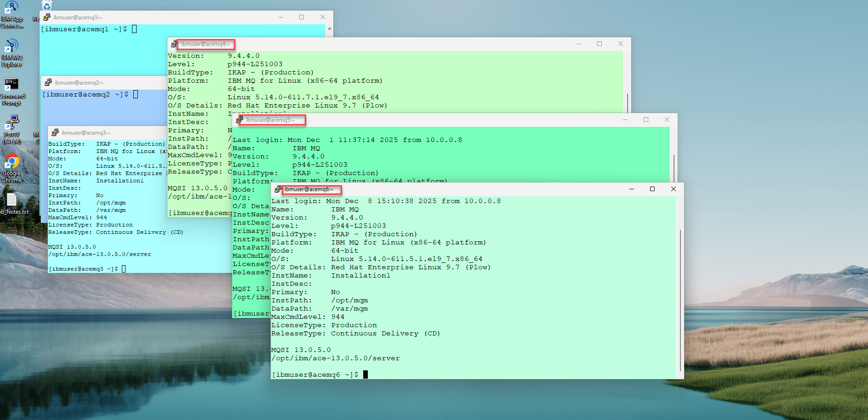Minimize the ibmuser@acemq6 terminal window
Viewport: 868px width, 420px height.
point(632,189)
